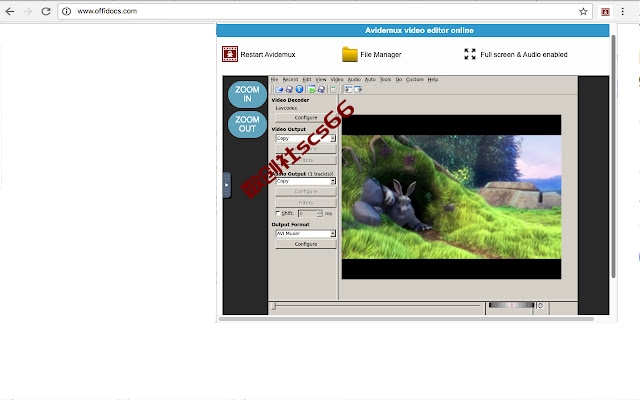Screen dimensions: 640x400
Task: Open the File menu in Avidemux
Action: pos(274,80)
